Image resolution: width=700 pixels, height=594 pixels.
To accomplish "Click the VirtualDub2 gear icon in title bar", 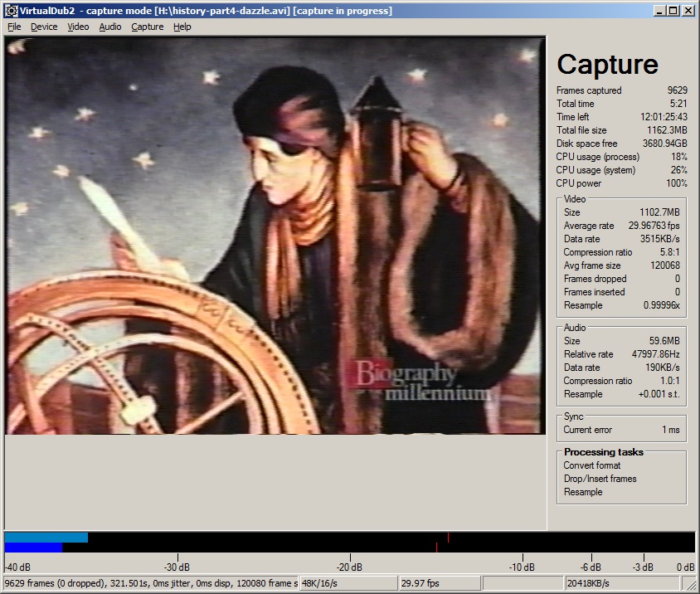I will (11, 11).
